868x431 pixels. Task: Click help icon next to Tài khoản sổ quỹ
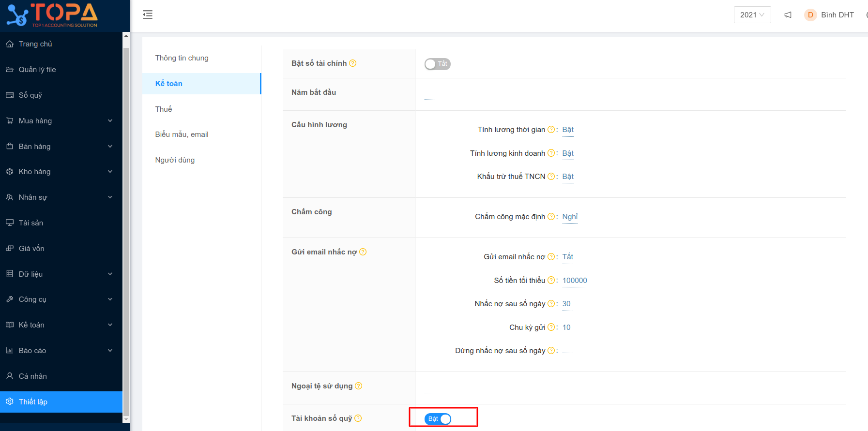tap(358, 418)
